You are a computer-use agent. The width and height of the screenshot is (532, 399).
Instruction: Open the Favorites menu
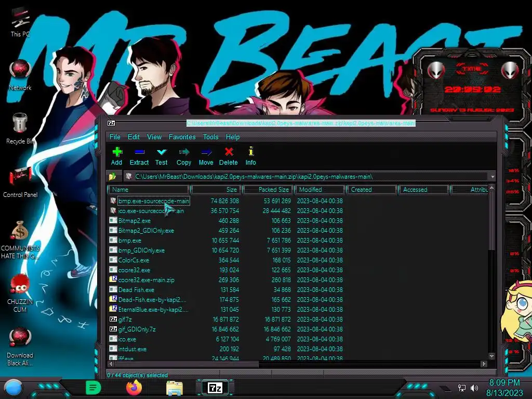point(182,137)
